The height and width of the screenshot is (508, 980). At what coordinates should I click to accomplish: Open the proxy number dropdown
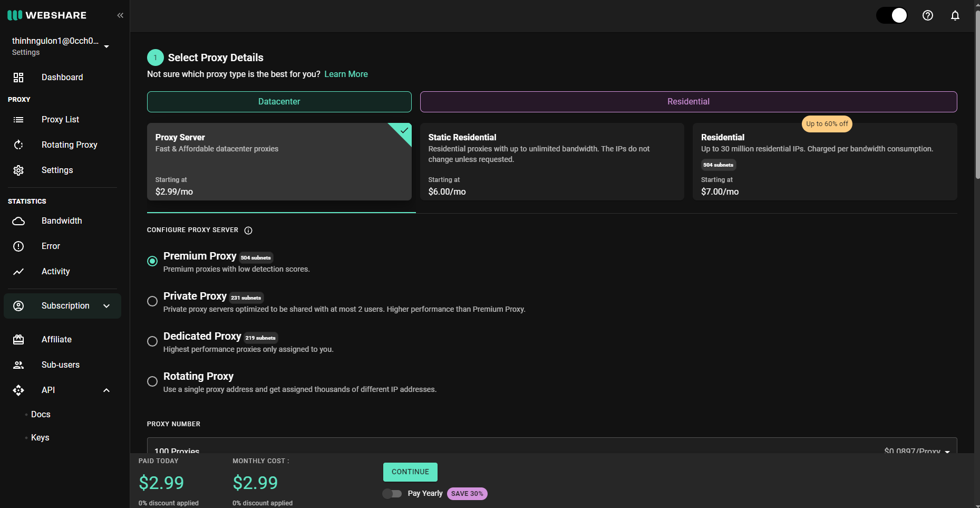click(552, 446)
